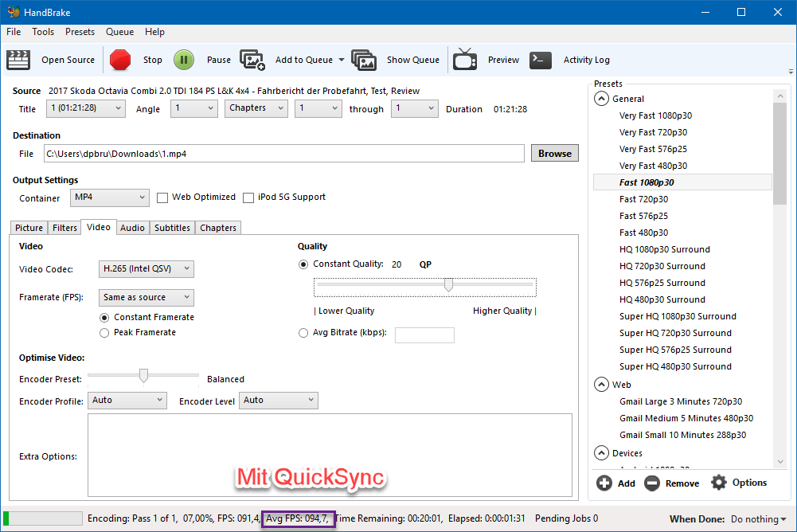Open the Encoder Profile dropdown
Viewport: 797px width, 532px height.
(127, 401)
